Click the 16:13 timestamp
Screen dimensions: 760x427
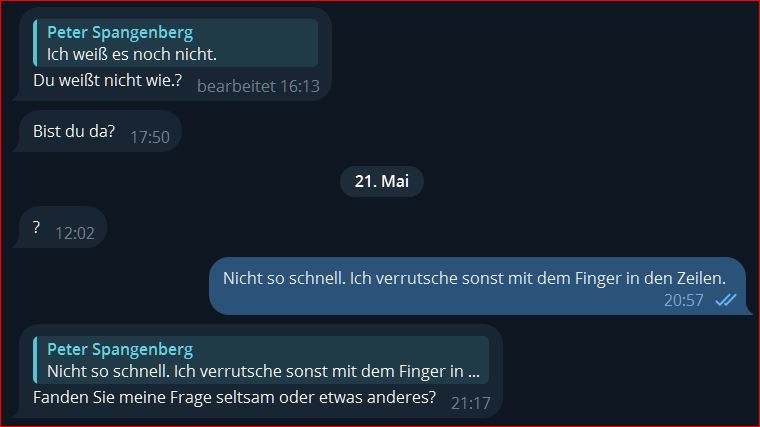coord(300,86)
